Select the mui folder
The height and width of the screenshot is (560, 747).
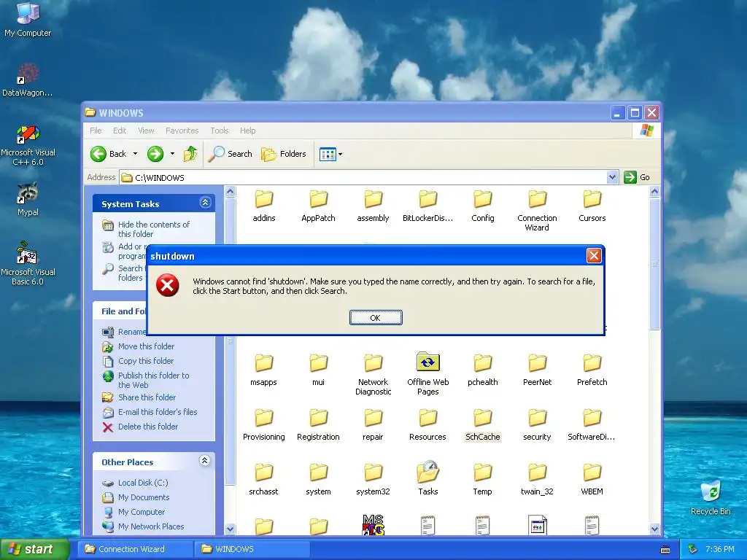(318, 370)
